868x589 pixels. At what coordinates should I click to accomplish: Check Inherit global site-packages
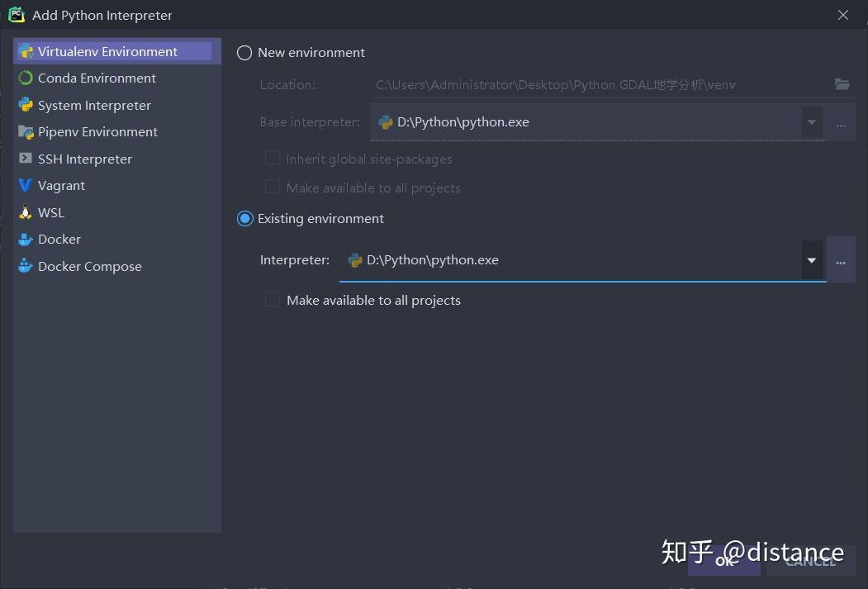click(x=273, y=159)
